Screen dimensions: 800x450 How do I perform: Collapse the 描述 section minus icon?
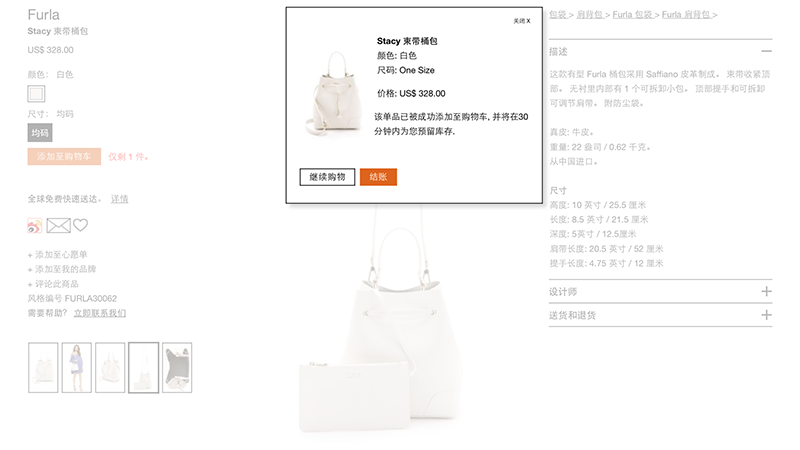pyautogui.click(x=766, y=52)
